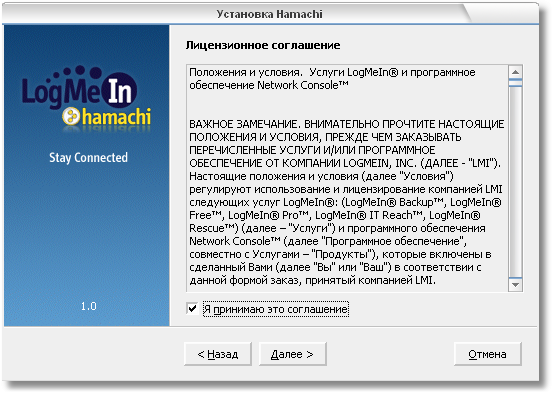Cancel installation with the "Отмена" button

click(487, 354)
